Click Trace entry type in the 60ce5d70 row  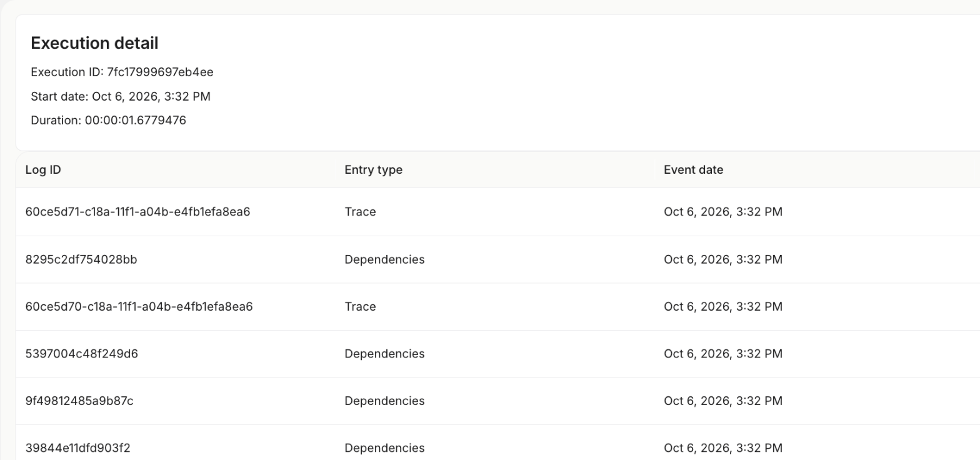[360, 307]
